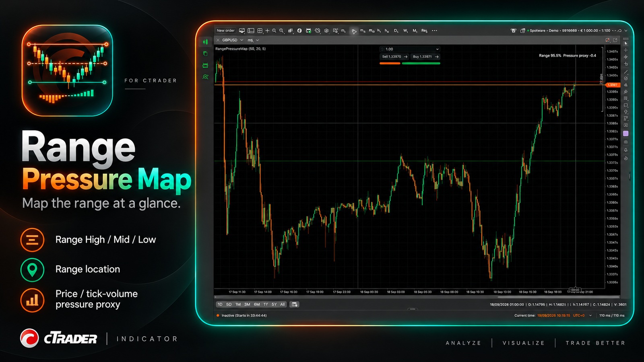This screenshot has width=644, height=362.
Task: Click the zoom in magnifier icon
Action: point(274,31)
